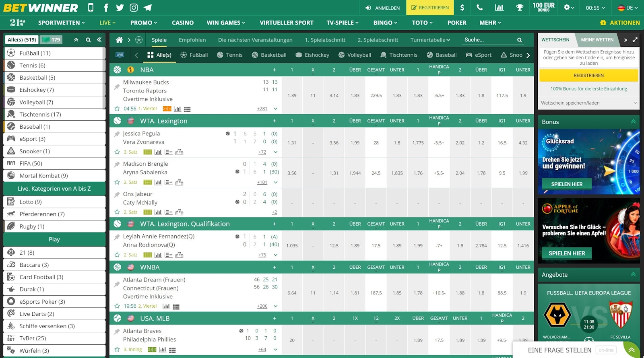Viewport: 644px width, 358px height.
Task: Click the yellow Registrieren button in bet slip
Action: point(588,76)
